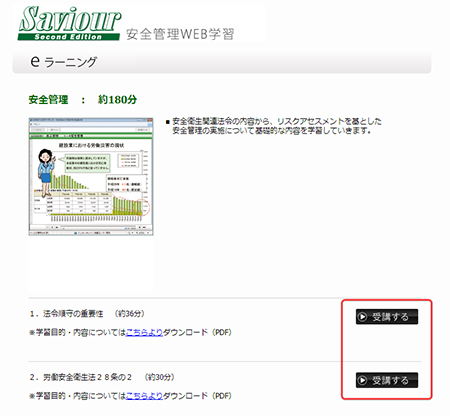Click the eラーニング section heading bar

coord(222,62)
